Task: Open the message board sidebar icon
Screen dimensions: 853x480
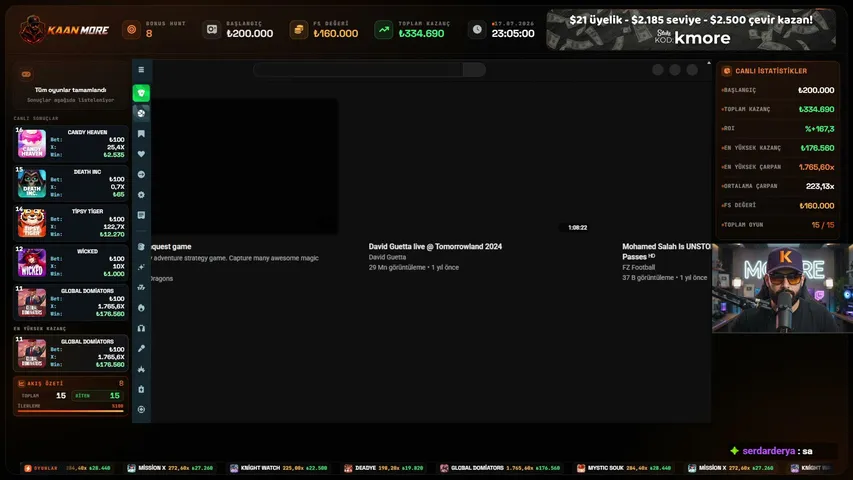Action: coord(141,216)
